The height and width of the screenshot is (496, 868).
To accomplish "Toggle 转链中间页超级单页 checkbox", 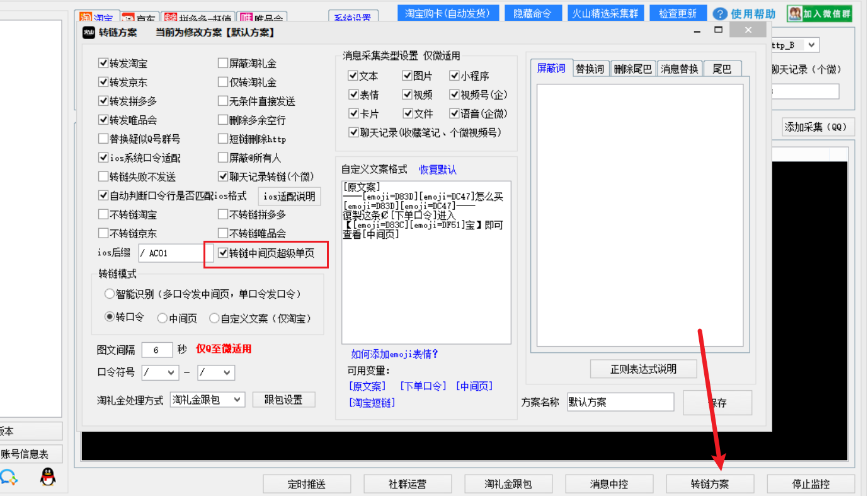I will pos(266,253).
